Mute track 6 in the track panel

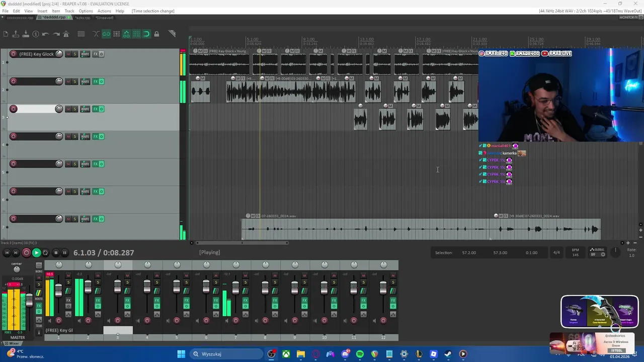[68, 191]
